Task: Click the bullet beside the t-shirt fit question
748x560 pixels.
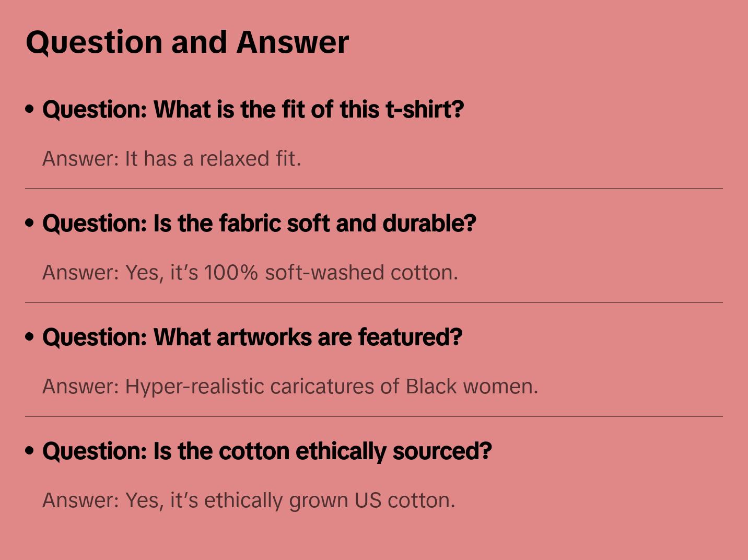Action: [30, 109]
